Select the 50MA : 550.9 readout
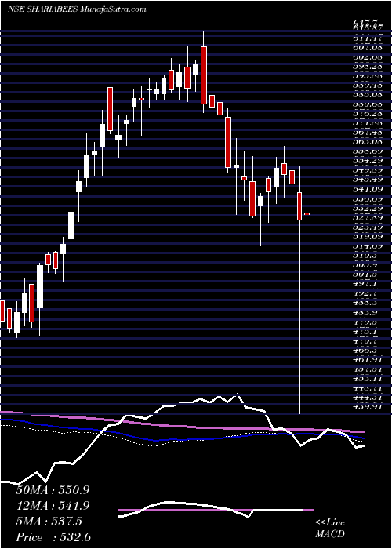Viewport: 392px width, 549px height. pos(53,490)
